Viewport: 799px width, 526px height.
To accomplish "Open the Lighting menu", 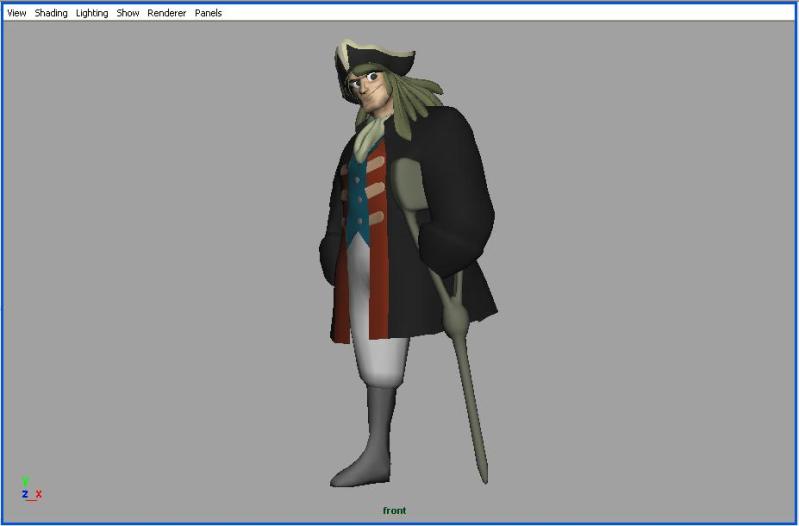I will pos(92,13).
